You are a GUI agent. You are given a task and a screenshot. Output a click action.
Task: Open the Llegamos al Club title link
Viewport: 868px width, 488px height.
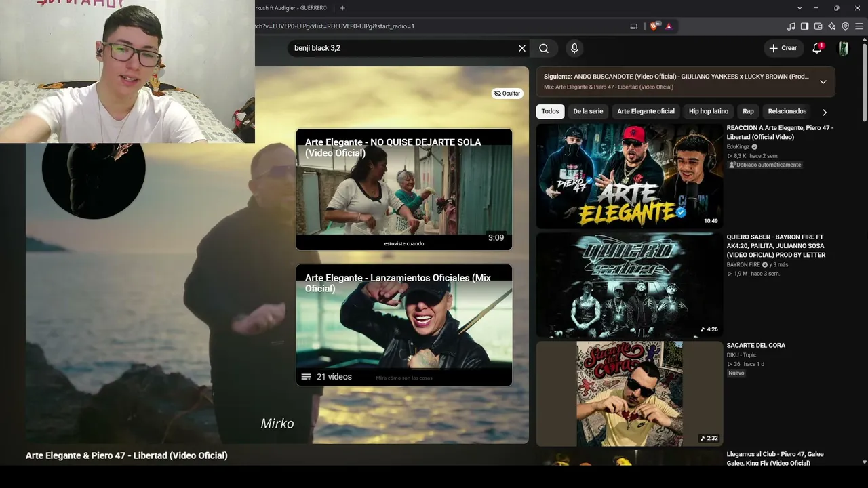click(775, 459)
